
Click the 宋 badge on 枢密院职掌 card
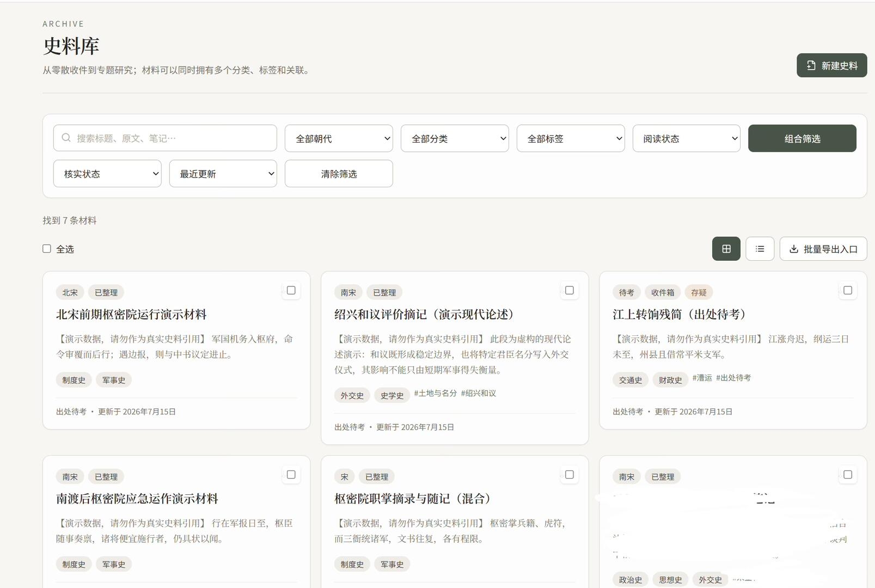(345, 477)
